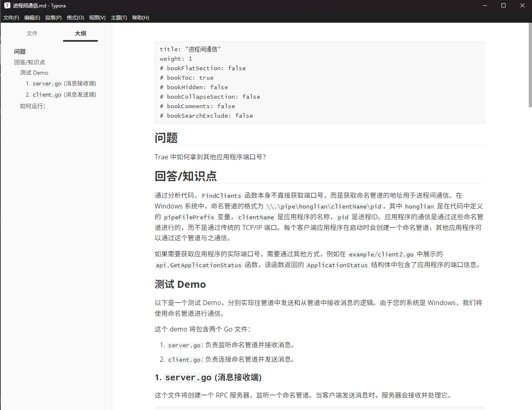Image resolution: width=532 pixels, height=410 pixels.
Task: Click the 回答/知识点 heading in the document
Action: click(x=186, y=176)
